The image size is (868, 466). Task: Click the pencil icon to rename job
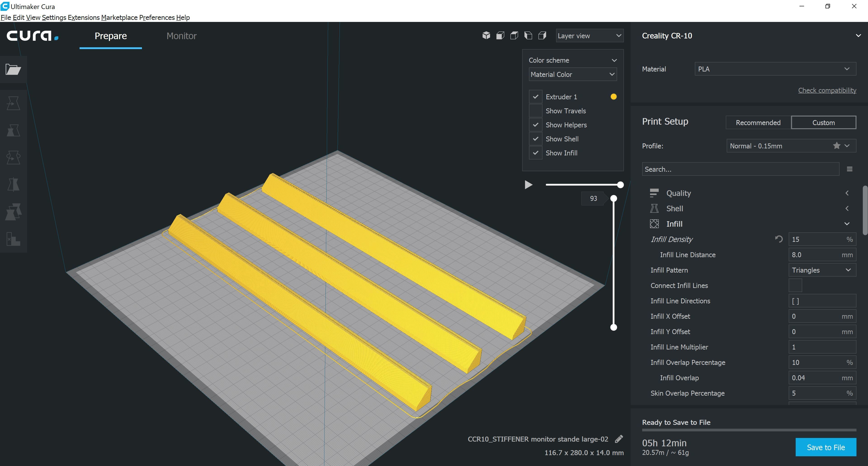pyautogui.click(x=619, y=439)
